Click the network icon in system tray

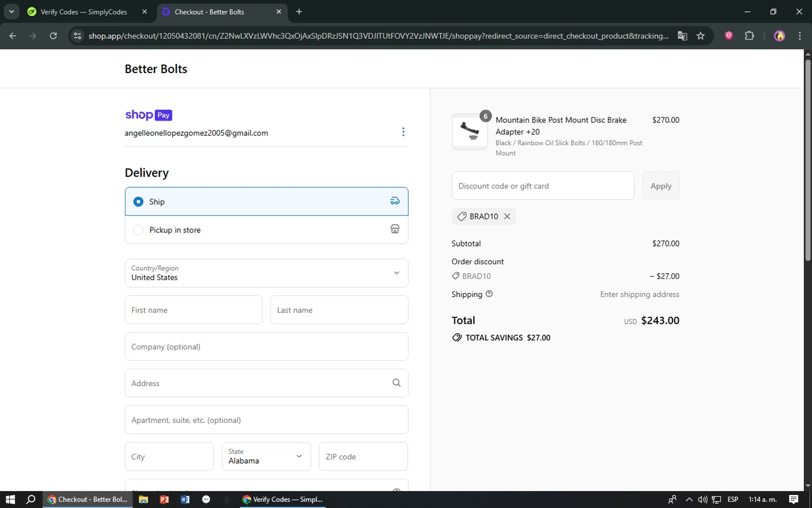(717, 499)
